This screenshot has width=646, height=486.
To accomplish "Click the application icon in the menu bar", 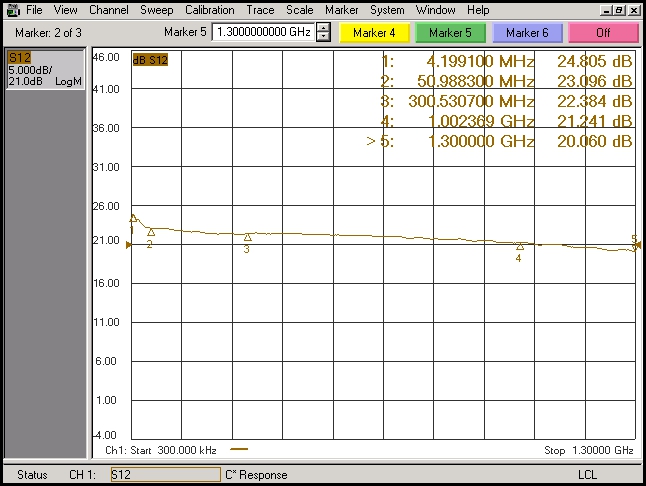I will click(x=12, y=10).
